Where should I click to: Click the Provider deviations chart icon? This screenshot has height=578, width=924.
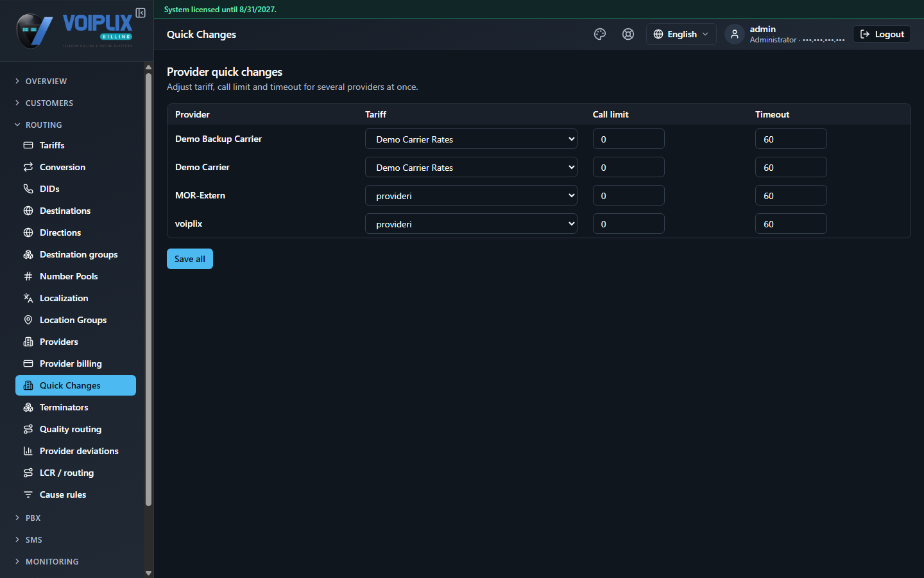click(x=28, y=451)
